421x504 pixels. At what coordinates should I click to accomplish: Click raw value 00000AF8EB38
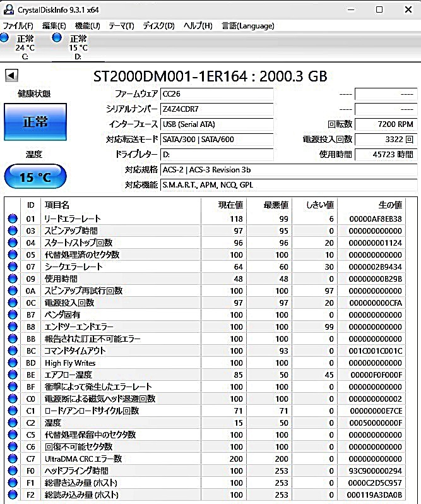point(376,219)
